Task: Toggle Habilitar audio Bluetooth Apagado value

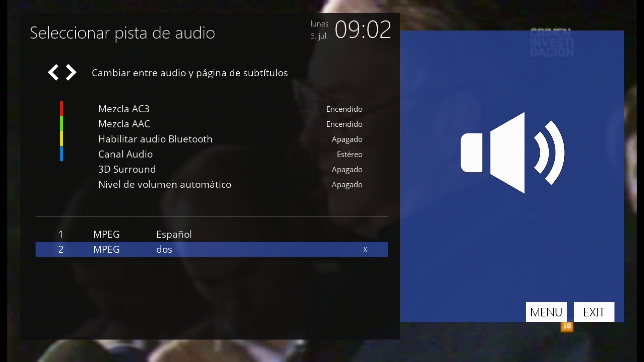Action: click(x=346, y=139)
